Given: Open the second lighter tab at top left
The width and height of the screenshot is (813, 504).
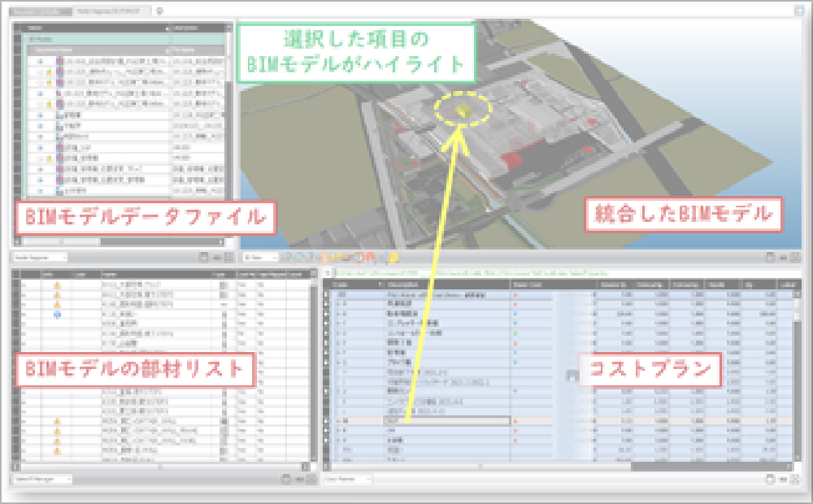Looking at the screenshot, I should click(x=113, y=11).
